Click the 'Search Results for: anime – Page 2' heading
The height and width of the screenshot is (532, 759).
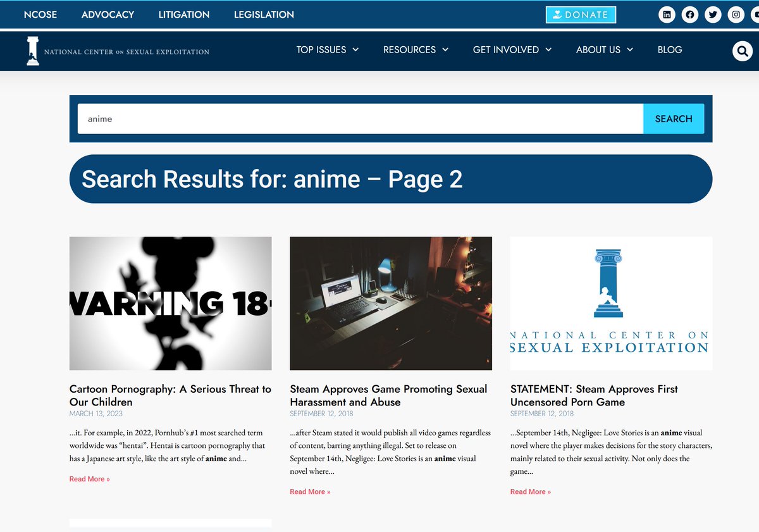tap(272, 179)
